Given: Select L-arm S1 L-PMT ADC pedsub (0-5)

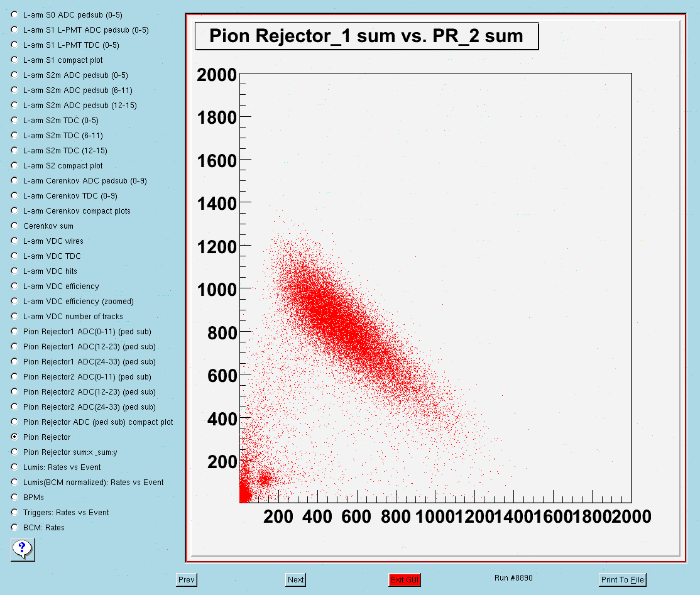Looking at the screenshot, I should click(14, 30).
